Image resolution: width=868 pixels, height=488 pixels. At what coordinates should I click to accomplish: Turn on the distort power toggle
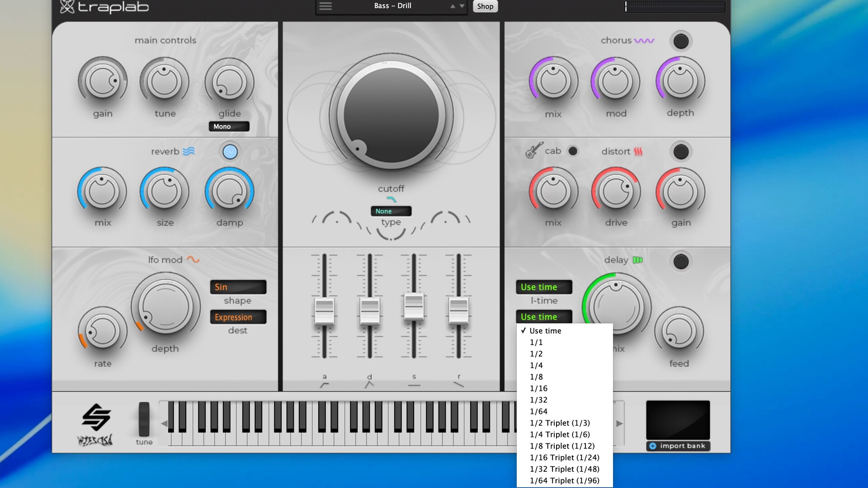(x=681, y=152)
